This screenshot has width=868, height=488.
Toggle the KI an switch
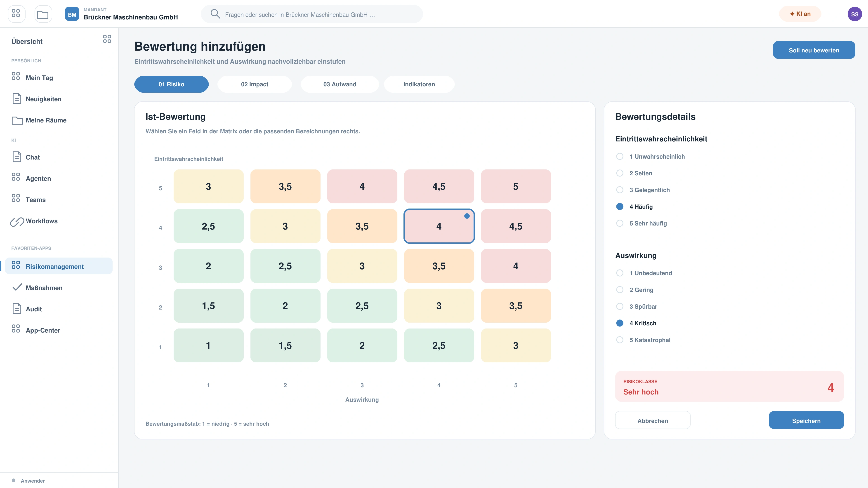pyautogui.click(x=800, y=14)
